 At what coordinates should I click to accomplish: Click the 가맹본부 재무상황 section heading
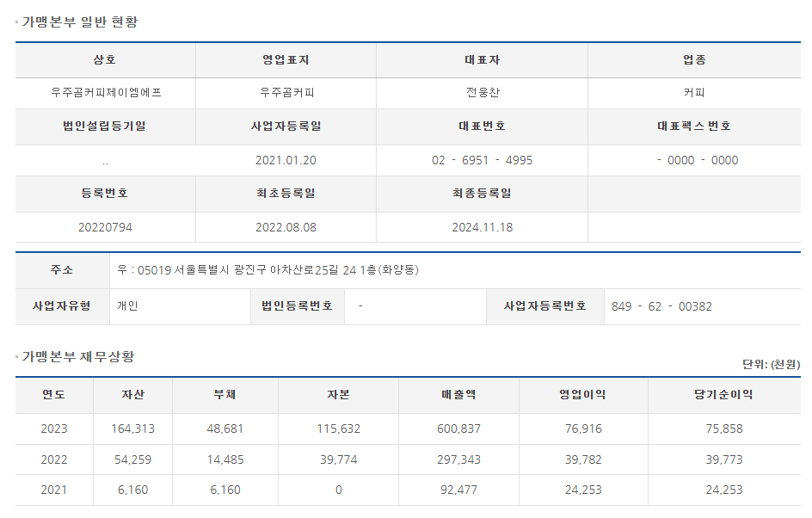(x=78, y=356)
